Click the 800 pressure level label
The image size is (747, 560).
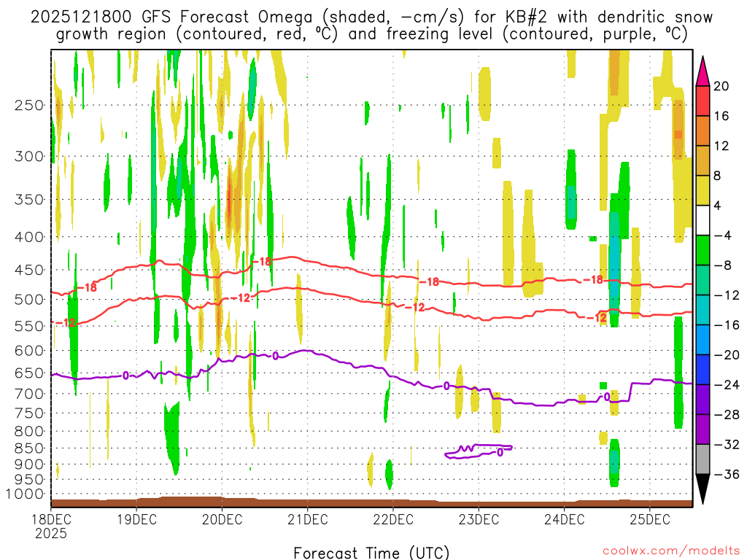click(29, 432)
